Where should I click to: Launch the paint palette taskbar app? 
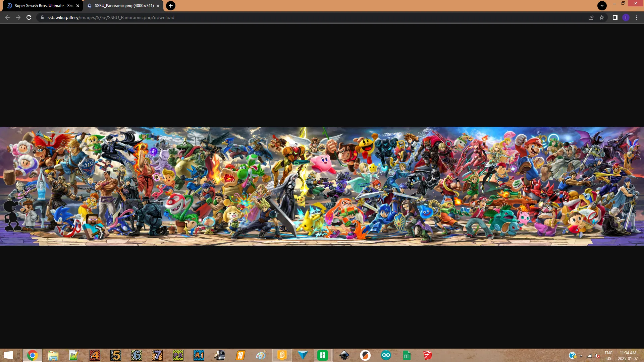pyautogui.click(x=261, y=355)
